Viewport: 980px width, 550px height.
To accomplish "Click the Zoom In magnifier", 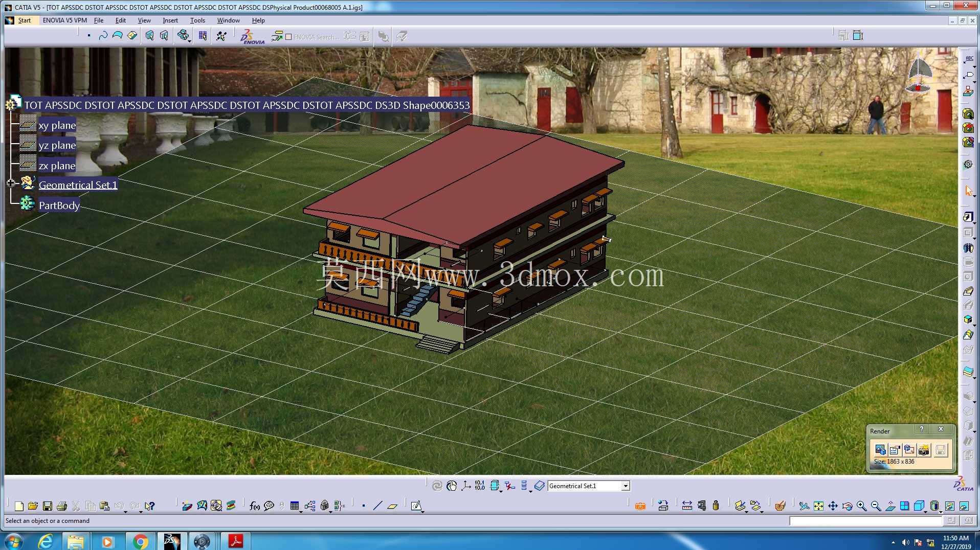I will tap(862, 506).
